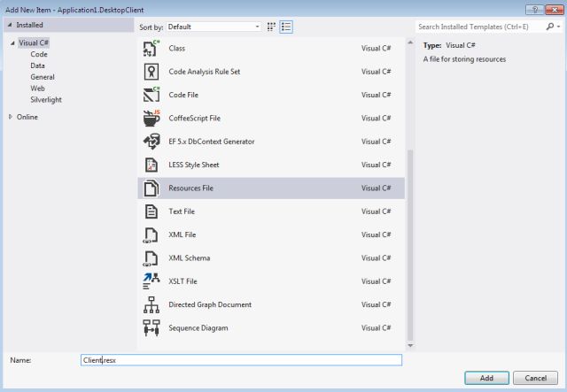This screenshot has width=567, height=392.
Task: Click the Search Installed Templates box
Action: (481, 27)
